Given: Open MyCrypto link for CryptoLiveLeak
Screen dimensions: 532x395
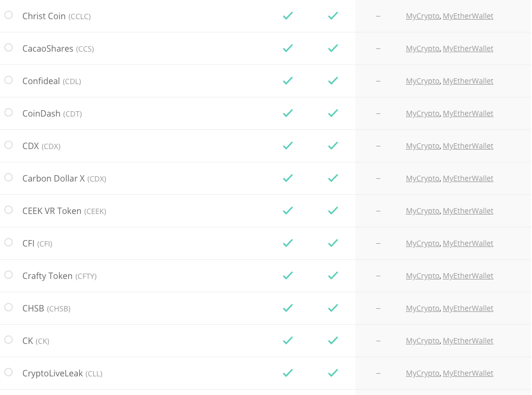Looking at the screenshot, I should pos(422,373).
